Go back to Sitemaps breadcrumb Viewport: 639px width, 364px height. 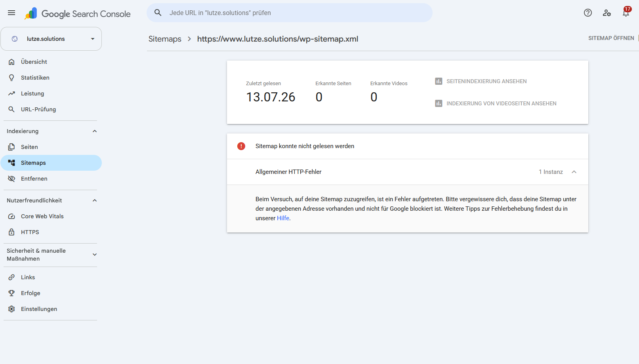click(x=165, y=39)
